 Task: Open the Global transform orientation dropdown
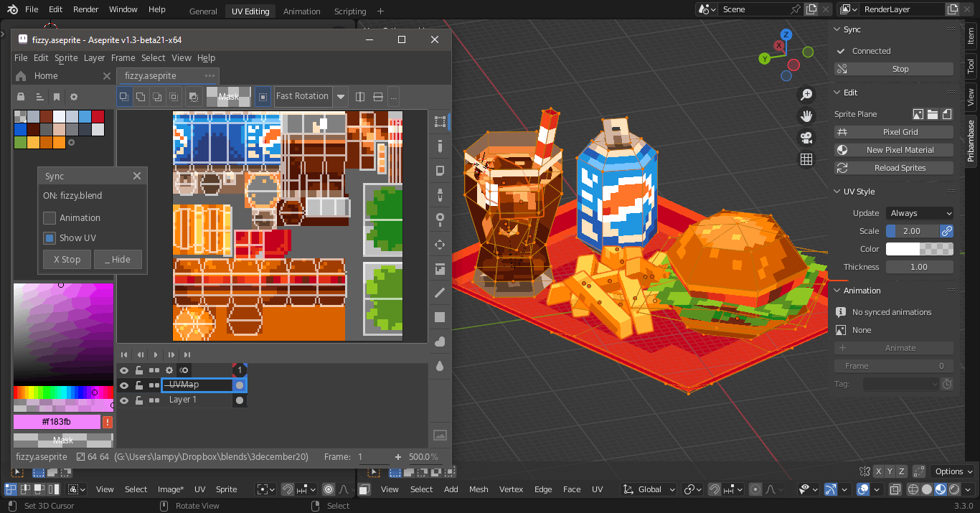coord(649,489)
